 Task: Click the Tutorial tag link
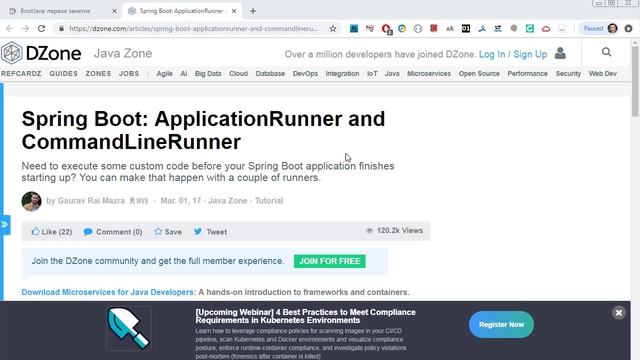click(269, 201)
